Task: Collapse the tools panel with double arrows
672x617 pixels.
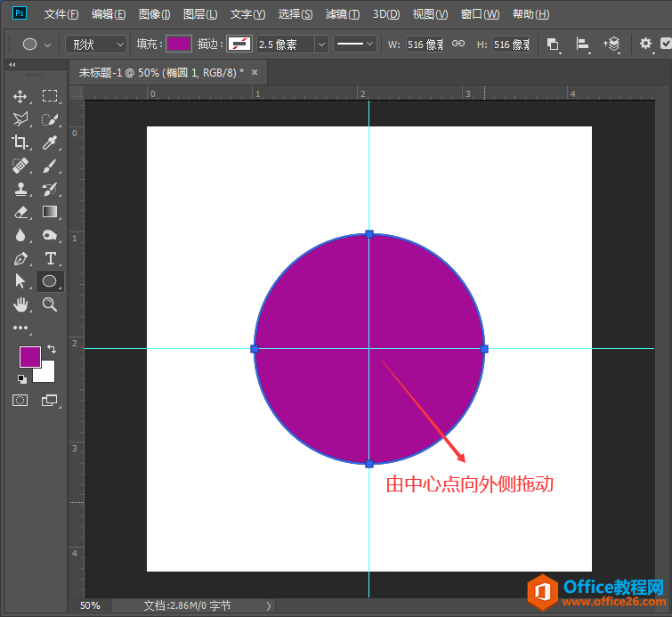Action: pos(12,65)
